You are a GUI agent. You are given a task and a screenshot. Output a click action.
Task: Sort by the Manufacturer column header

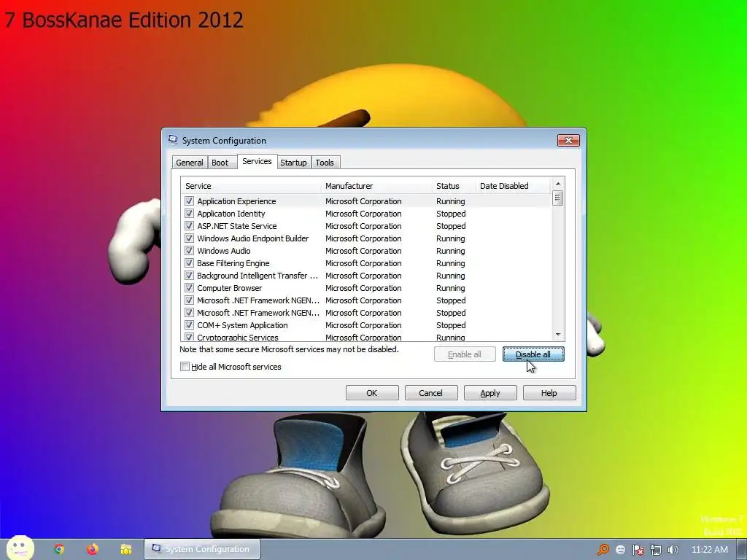click(x=377, y=186)
